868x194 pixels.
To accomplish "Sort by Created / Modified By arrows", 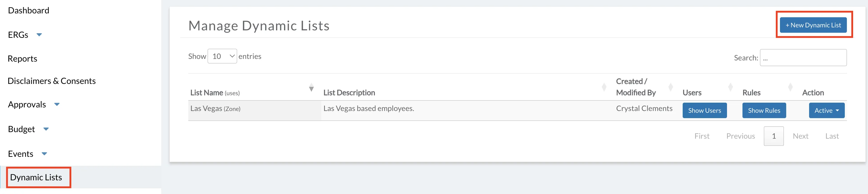I will point(670,87).
